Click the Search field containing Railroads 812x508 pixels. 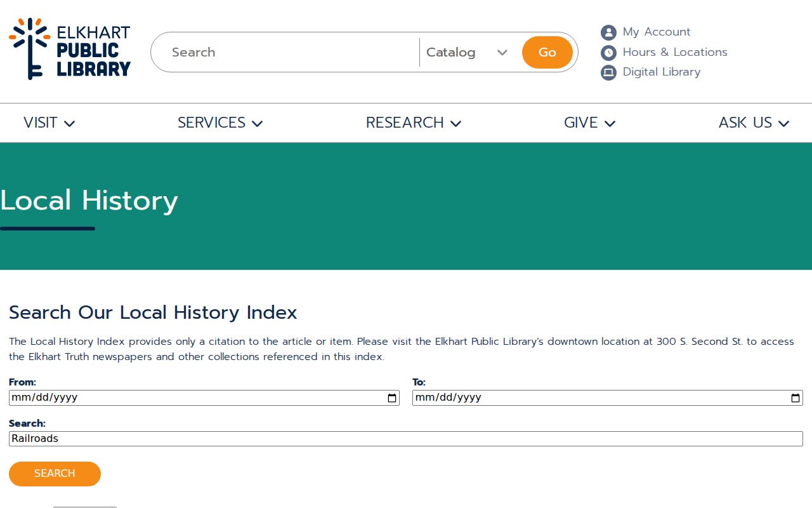406,439
